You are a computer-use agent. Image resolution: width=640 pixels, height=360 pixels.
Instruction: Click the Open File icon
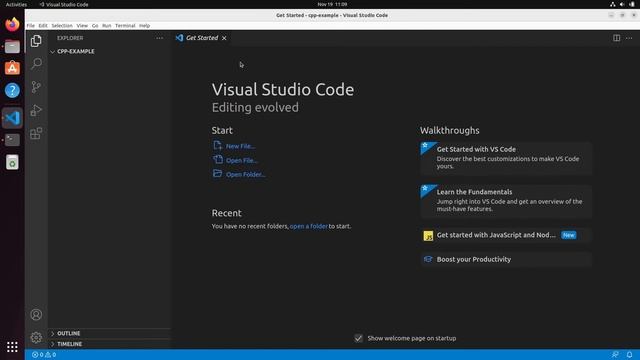218,160
